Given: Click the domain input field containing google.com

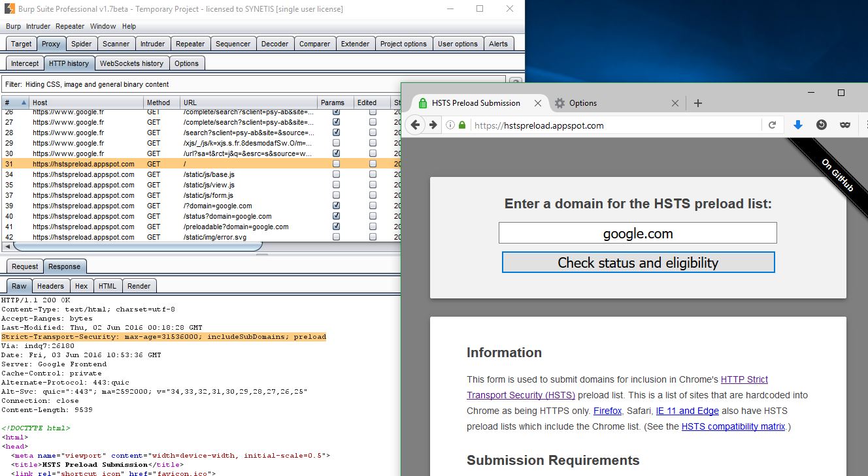Looking at the screenshot, I should pyautogui.click(x=638, y=233).
